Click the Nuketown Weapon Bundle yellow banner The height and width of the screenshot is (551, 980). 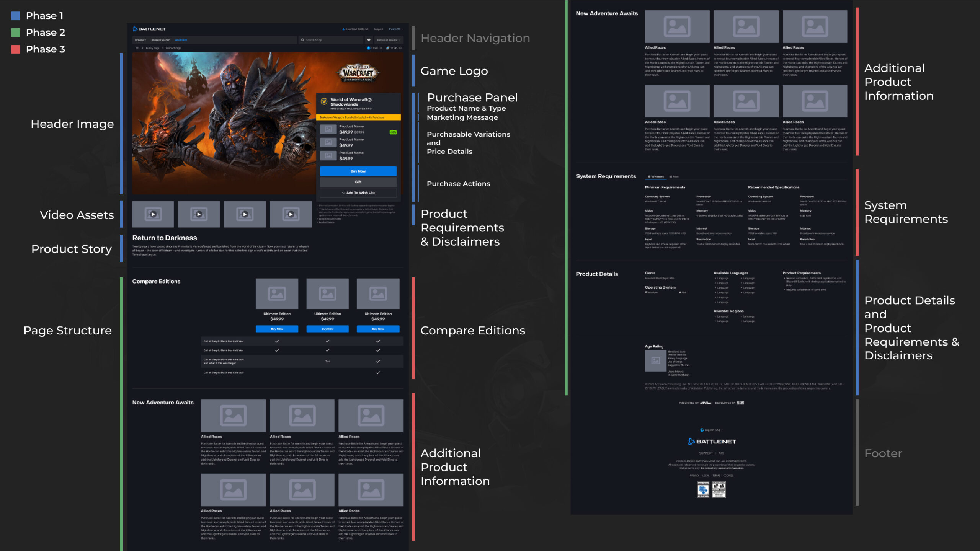coord(358,117)
